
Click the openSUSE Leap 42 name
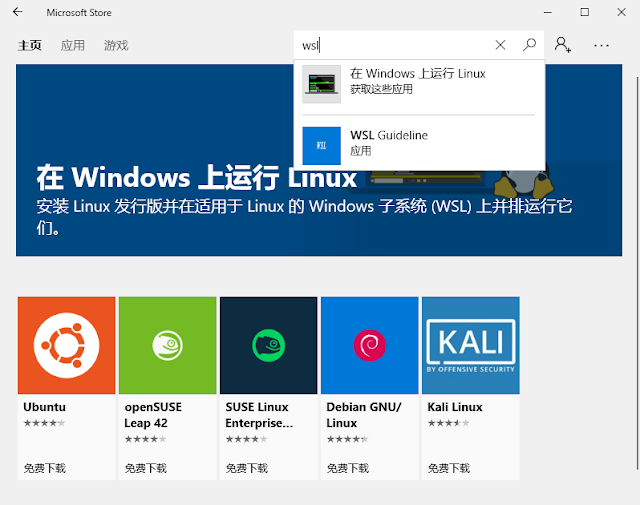[153, 415]
